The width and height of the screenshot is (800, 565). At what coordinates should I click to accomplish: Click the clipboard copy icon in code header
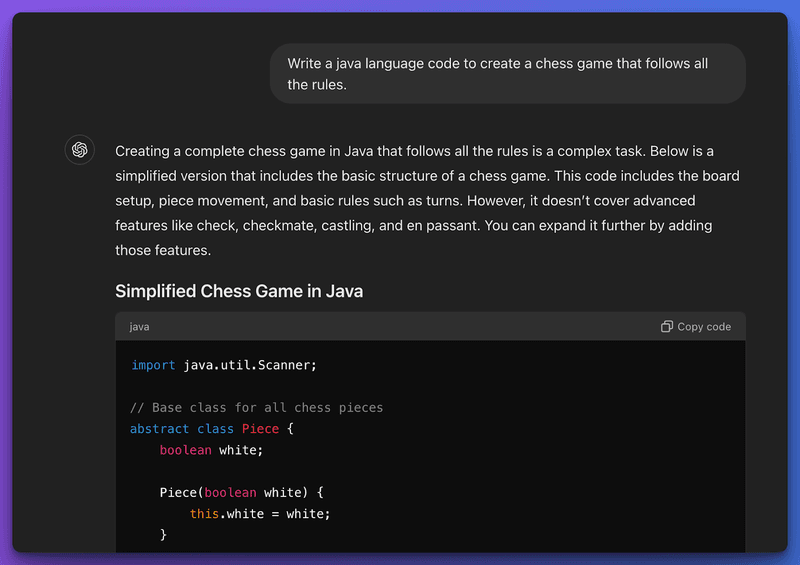[667, 327]
